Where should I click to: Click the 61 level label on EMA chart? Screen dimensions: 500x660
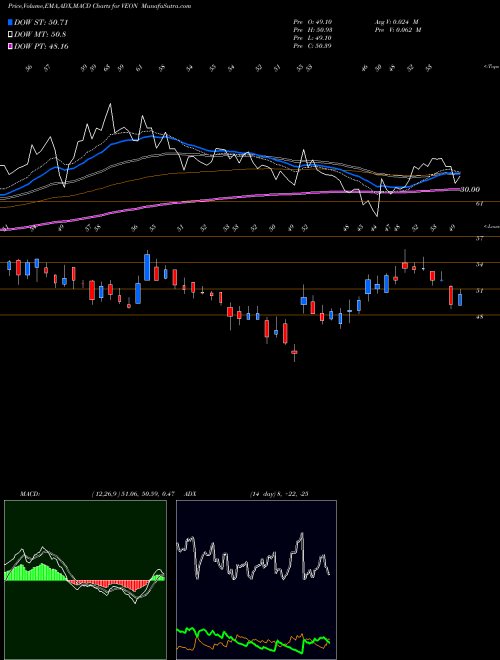pyautogui.click(x=479, y=203)
